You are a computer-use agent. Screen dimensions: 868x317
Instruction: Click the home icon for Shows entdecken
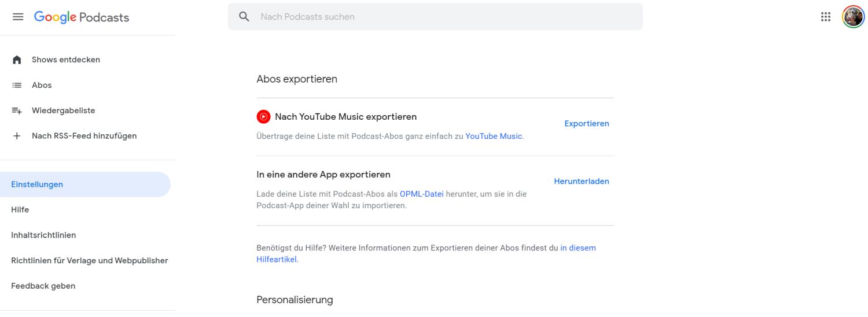pyautogui.click(x=17, y=60)
